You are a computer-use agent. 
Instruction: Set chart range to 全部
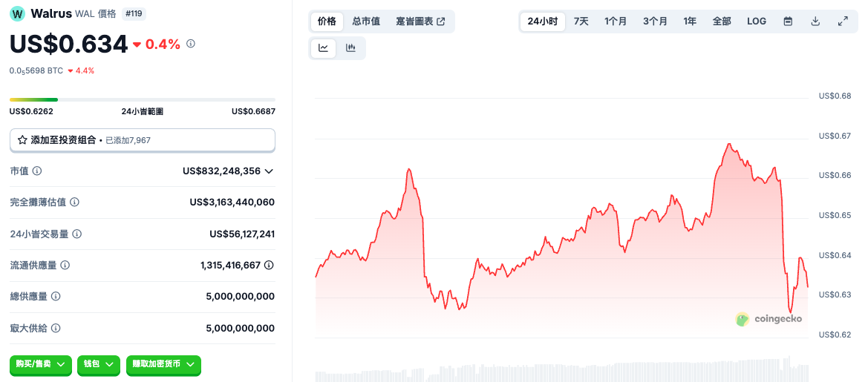[722, 22]
